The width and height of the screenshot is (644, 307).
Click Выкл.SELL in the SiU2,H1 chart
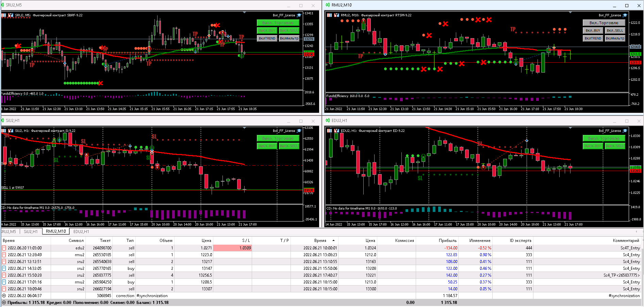[x=289, y=146]
